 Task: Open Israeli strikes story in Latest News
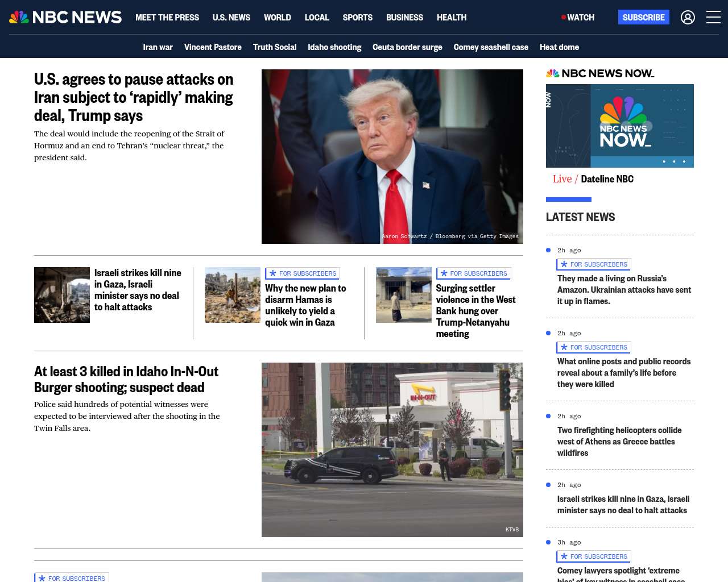(623, 505)
